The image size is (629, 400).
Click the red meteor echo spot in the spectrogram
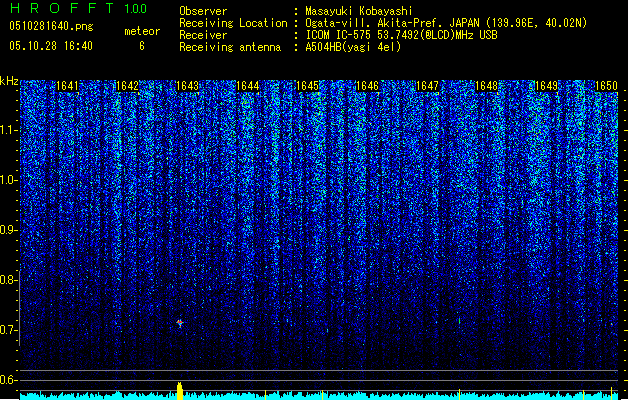tap(180, 323)
